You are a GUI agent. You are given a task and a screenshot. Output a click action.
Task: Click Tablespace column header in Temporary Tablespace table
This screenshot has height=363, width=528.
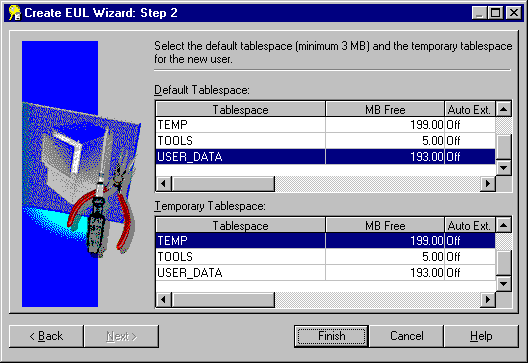pyautogui.click(x=240, y=225)
